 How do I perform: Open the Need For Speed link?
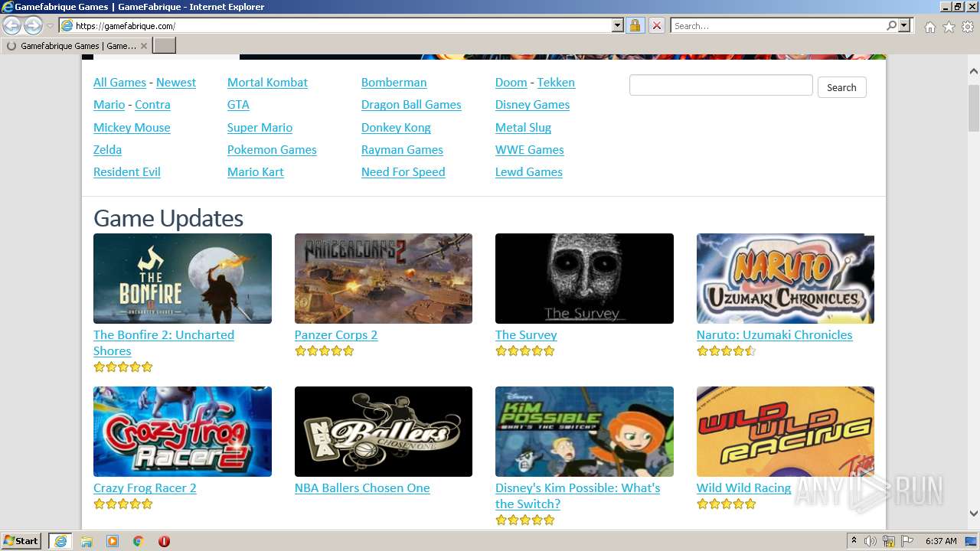click(x=403, y=172)
